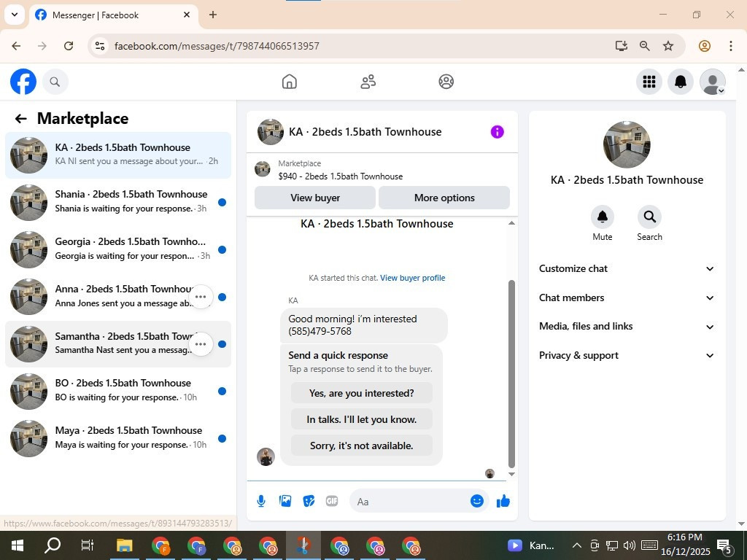Open the View buyer profile link

pos(413,278)
